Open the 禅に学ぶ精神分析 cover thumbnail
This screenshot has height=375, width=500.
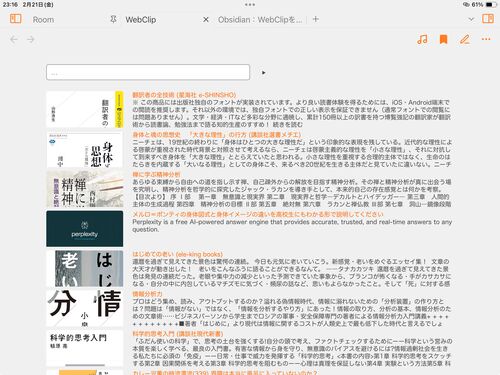pyautogui.click(x=85, y=189)
